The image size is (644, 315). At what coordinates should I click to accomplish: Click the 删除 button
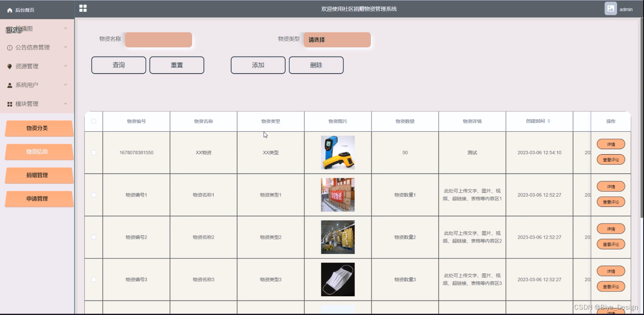pyautogui.click(x=316, y=65)
